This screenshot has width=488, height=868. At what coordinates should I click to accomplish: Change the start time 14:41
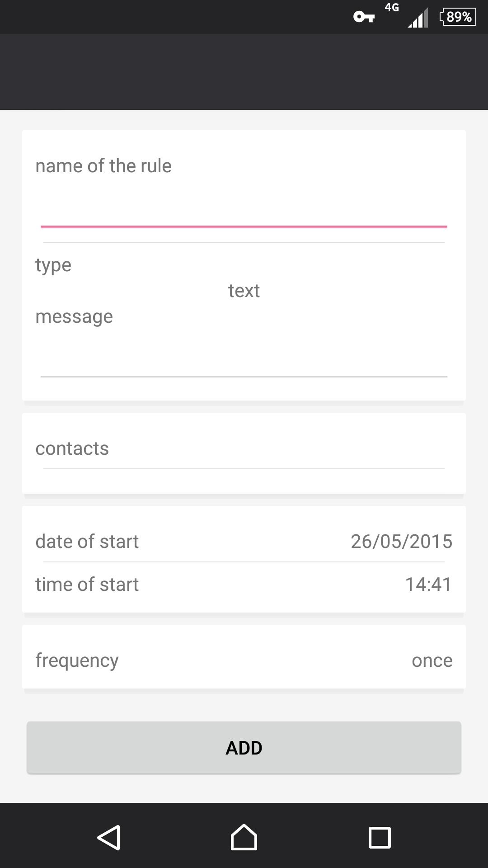tap(428, 584)
